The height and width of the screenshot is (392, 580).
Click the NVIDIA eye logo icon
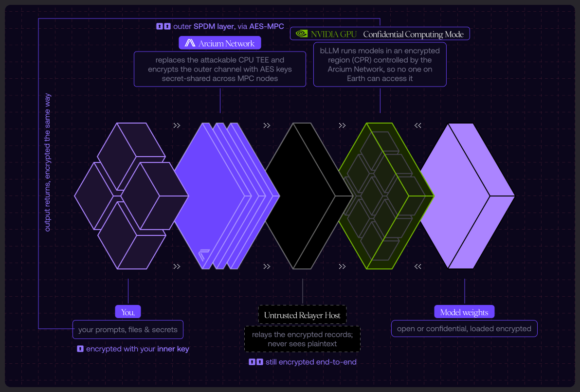point(302,34)
